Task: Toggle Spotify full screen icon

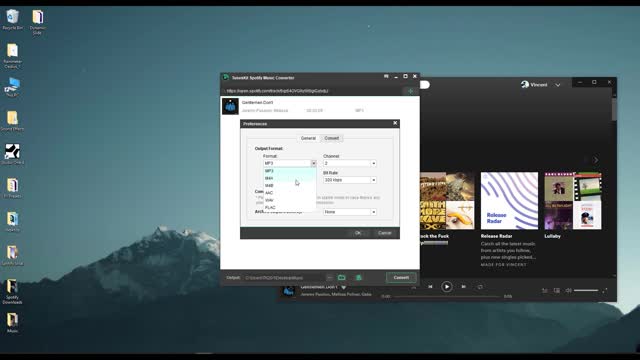Action: tap(605, 290)
